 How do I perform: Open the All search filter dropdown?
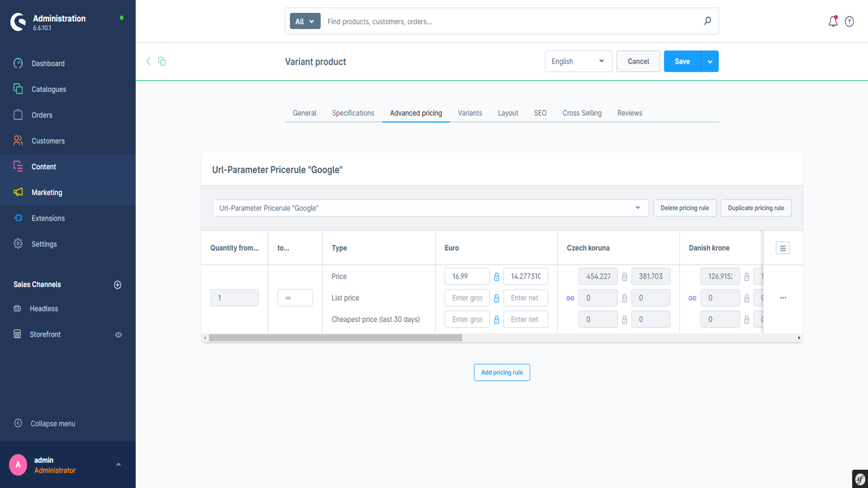click(305, 21)
